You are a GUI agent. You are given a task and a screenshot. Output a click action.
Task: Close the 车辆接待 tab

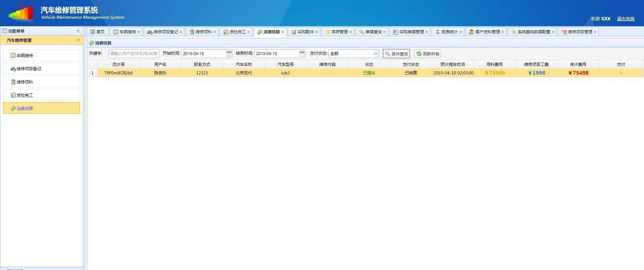[139, 32]
